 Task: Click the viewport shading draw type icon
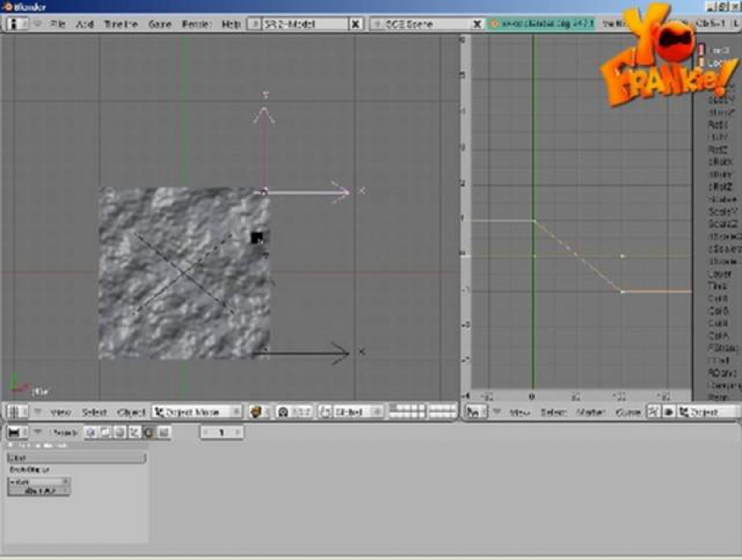(255, 412)
